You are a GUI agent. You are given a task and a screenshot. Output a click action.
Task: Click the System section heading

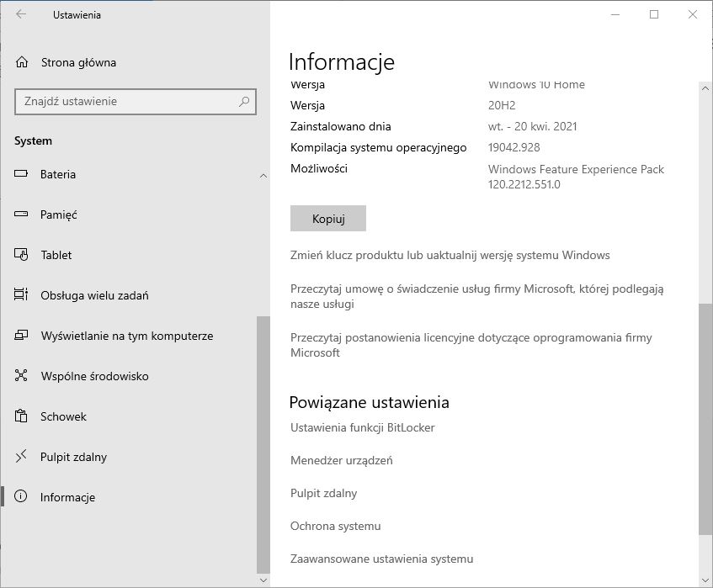(x=33, y=140)
